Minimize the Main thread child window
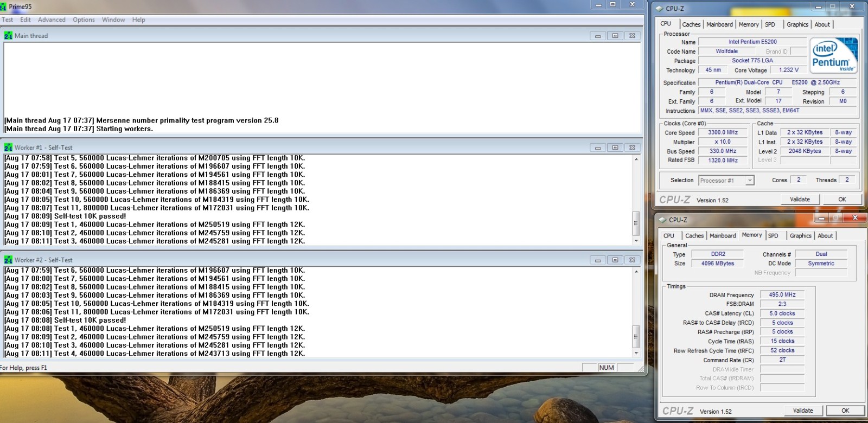 coord(598,36)
